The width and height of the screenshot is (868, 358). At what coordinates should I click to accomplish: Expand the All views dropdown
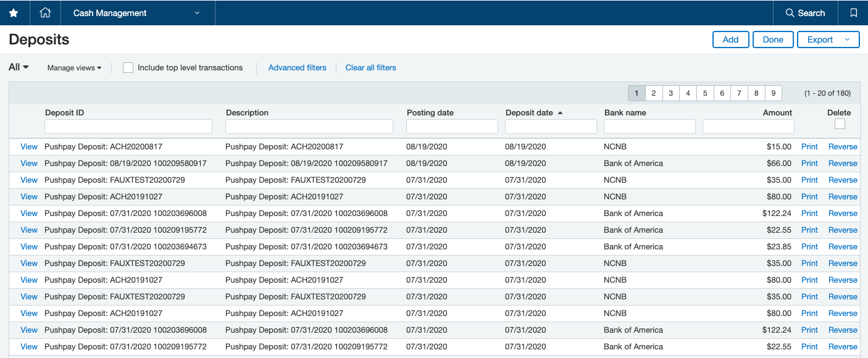click(18, 67)
